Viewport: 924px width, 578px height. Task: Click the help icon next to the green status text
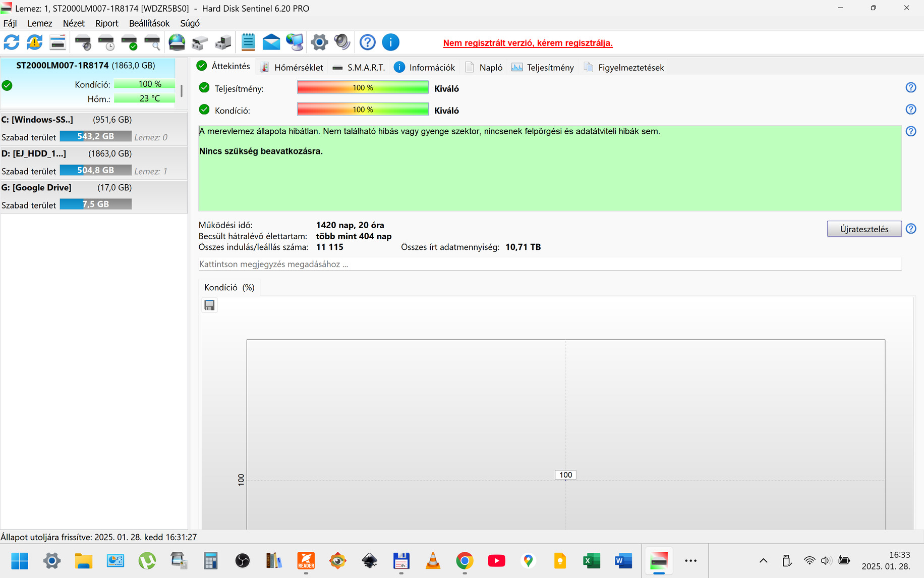(x=911, y=131)
